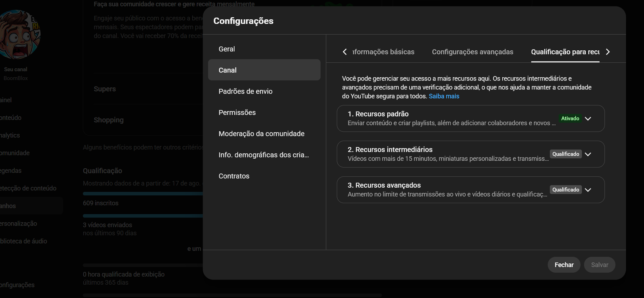Click the Salvar button

tap(599, 265)
